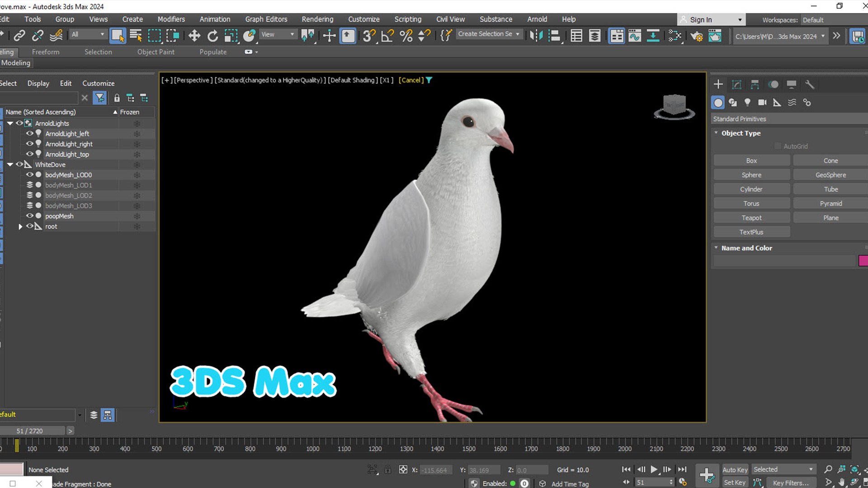Open the Select by Name tool
Image resolution: width=868 pixels, height=488 pixels.
tap(136, 35)
